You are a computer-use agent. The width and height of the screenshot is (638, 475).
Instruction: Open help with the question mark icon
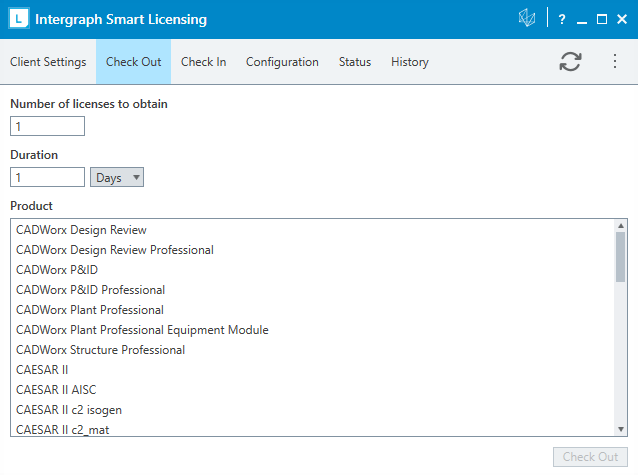click(562, 19)
